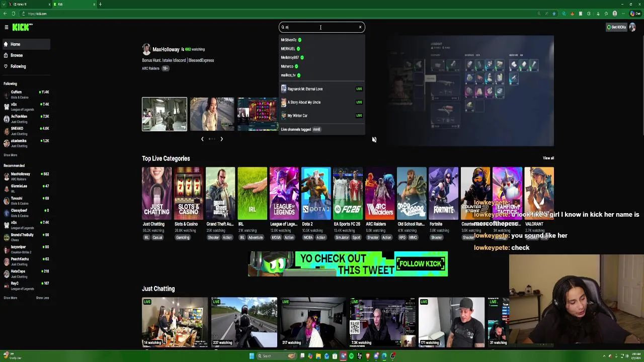
Task: Open League of Legends category card
Action: click(x=284, y=194)
